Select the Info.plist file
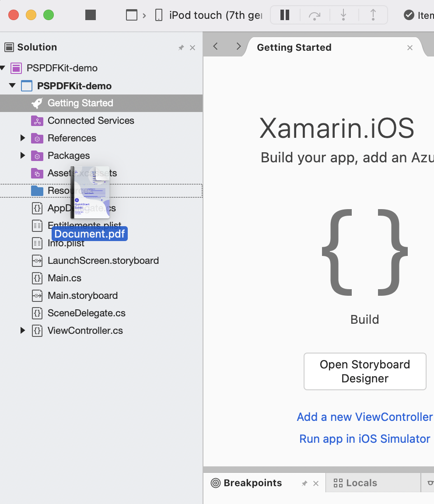This screenshot has height=504, width=434. tap(66, 243)
